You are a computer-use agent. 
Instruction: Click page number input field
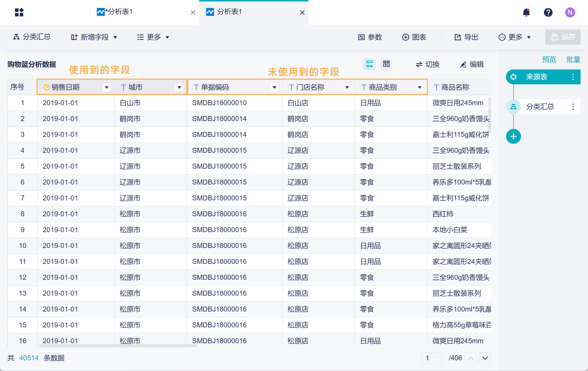432,358
